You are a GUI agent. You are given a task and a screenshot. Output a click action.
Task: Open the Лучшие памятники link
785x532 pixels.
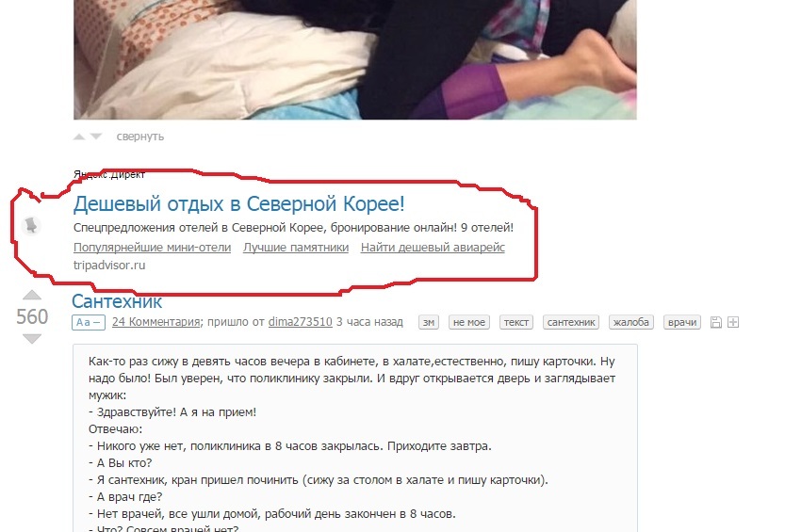coord(296,248)
